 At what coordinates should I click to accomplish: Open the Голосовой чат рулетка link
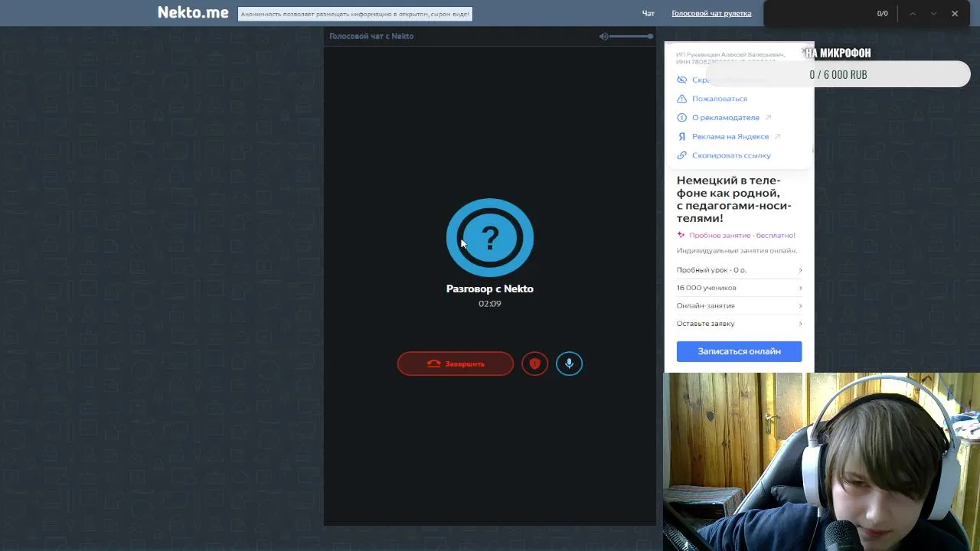711,14
